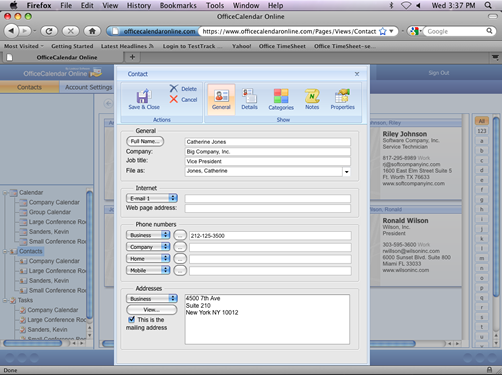Open the URL history dropdown arrow
Image resolution: width=502 pixels, height=375 pixels.
[391, 31]
